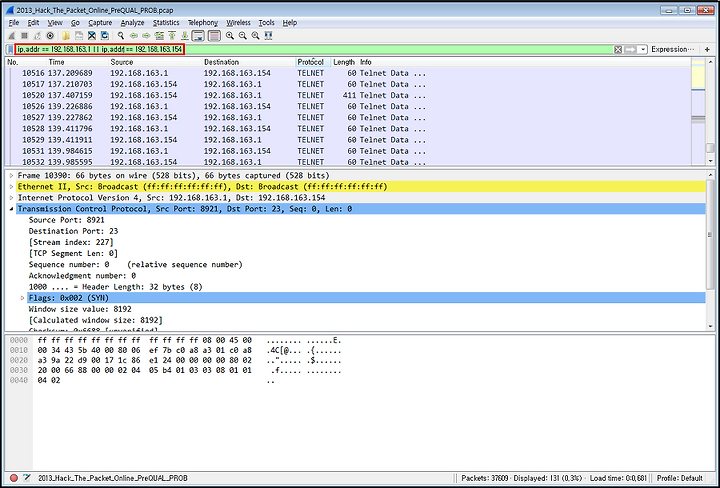The width and height of the screenshot is (720, 488).
Task: Select the Window size value: 8192 line
Action: 80,309
